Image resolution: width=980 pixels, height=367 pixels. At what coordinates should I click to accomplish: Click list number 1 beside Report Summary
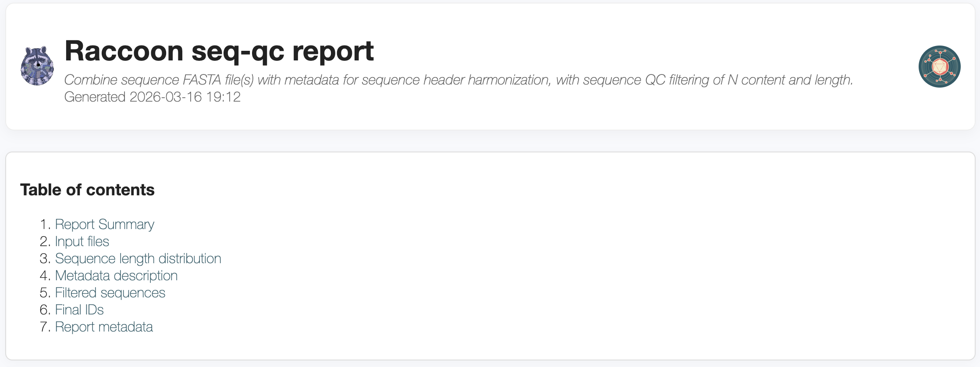click(45, 224)
